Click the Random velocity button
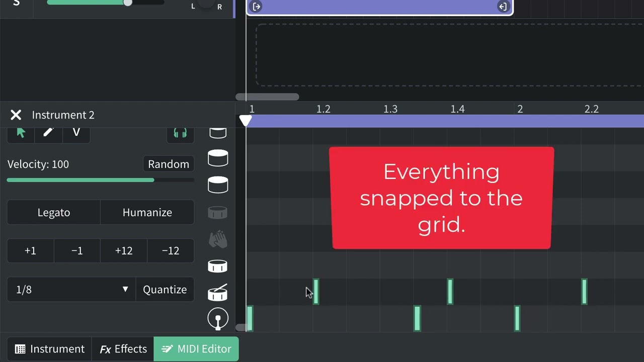 tap(169, 164)
